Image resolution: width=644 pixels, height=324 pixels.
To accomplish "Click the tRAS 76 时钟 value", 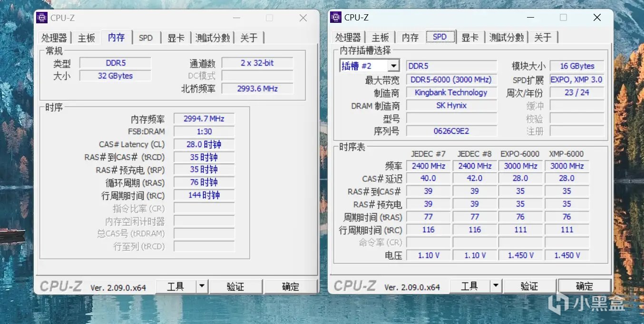I will 204,182.
